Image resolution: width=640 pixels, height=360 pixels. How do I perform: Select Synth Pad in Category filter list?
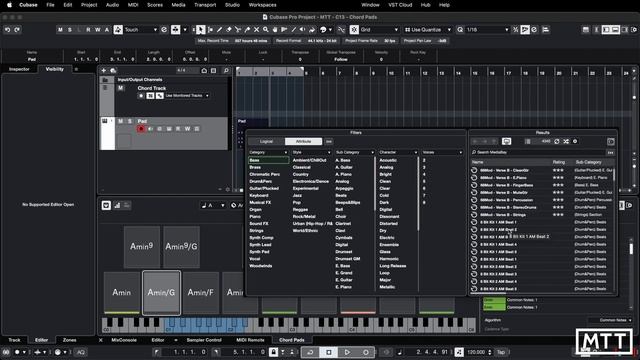[260, 252]
